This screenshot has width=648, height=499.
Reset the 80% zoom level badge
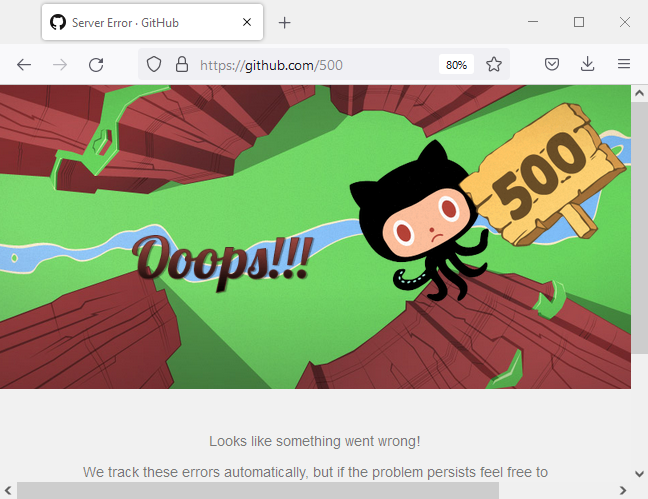(x=456, y=65)
